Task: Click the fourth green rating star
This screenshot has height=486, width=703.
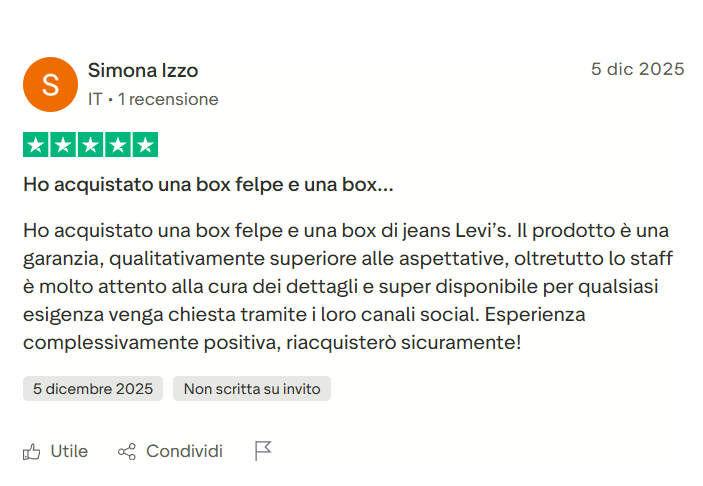Action: click(x=117, y=145)
